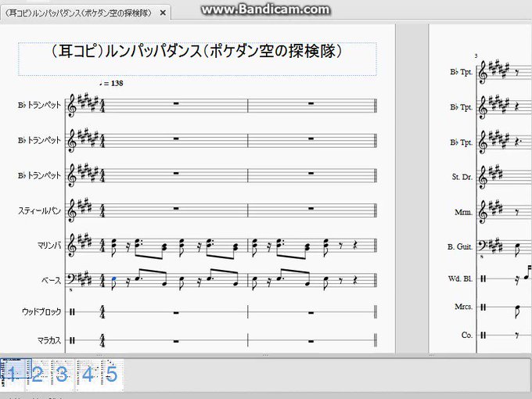
Task: Select the Mrm. label on page 2
Action: (463, 212)
